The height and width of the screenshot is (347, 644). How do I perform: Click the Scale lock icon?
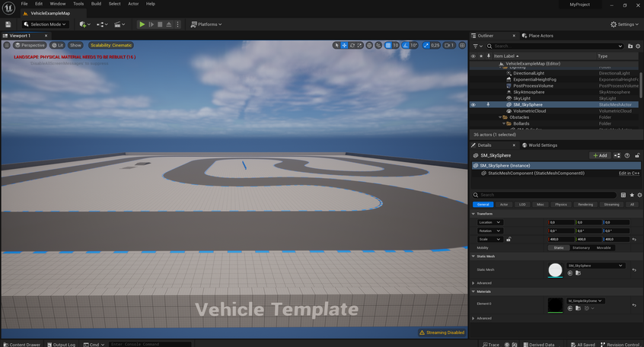[509, 239]
